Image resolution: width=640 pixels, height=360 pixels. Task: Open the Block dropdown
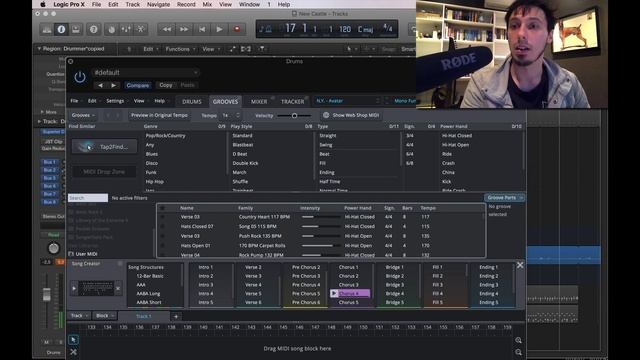[105, 316]
